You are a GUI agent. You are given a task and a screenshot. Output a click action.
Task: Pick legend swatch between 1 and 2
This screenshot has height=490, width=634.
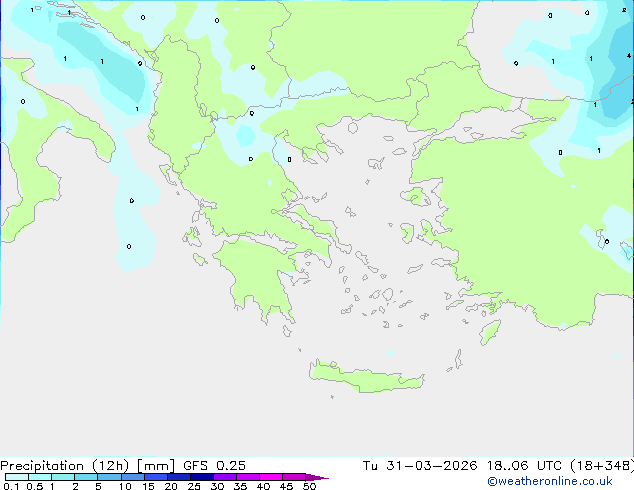[x=63, y=477]
